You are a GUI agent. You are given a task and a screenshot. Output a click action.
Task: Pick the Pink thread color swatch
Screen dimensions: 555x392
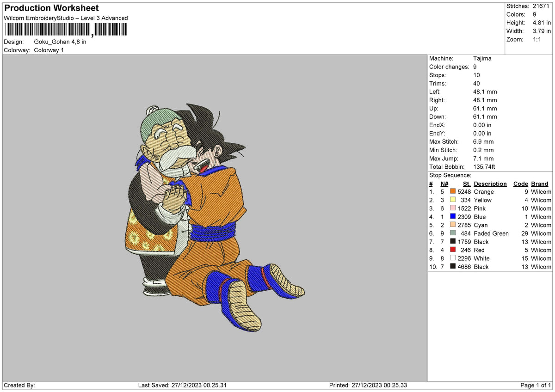(453, 208)
